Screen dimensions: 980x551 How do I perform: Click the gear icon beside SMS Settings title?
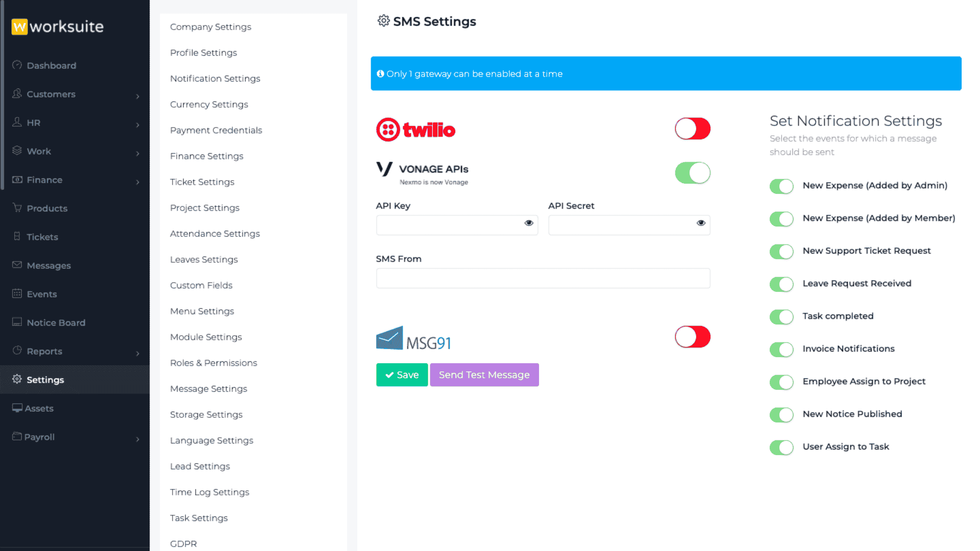pyautogui.click(x=383, y=21)
